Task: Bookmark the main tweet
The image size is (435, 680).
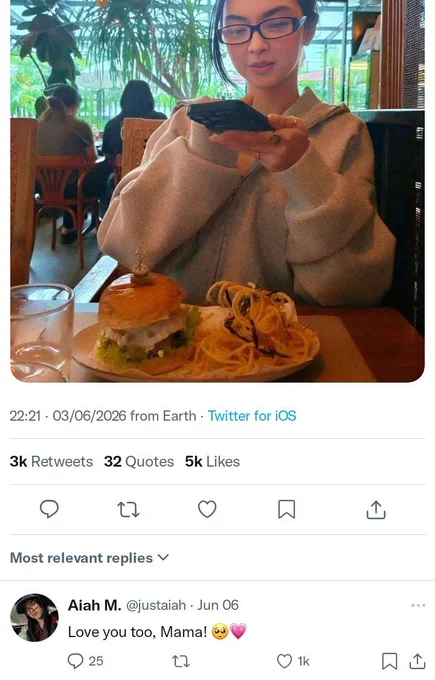Action: tap(287, 509)
